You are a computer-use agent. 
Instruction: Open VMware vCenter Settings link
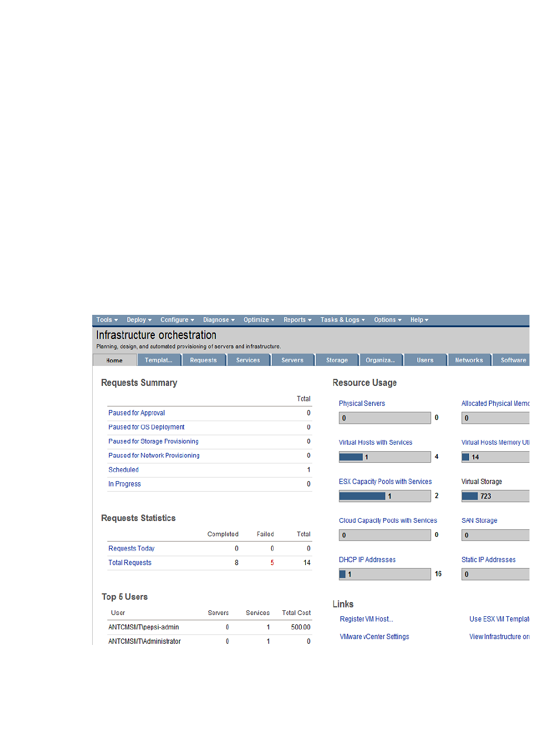pos(375,637)
